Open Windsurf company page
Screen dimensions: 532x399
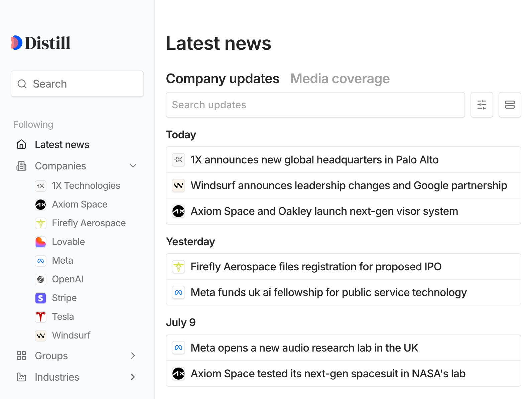tap(71, 336)
